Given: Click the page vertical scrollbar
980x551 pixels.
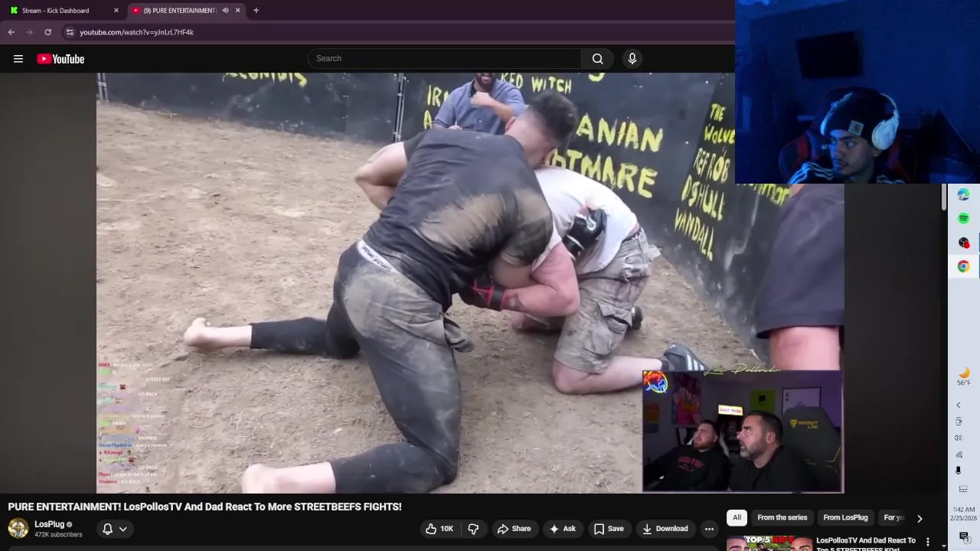Looking at the screenshot, I should (x=944, y=197).
